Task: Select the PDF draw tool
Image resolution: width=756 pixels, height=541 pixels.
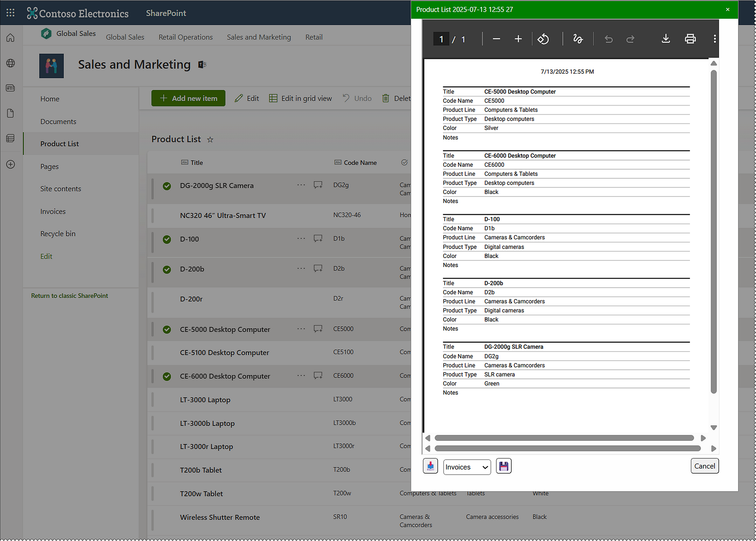Action: pyautogui.click(x=578, y=39)
